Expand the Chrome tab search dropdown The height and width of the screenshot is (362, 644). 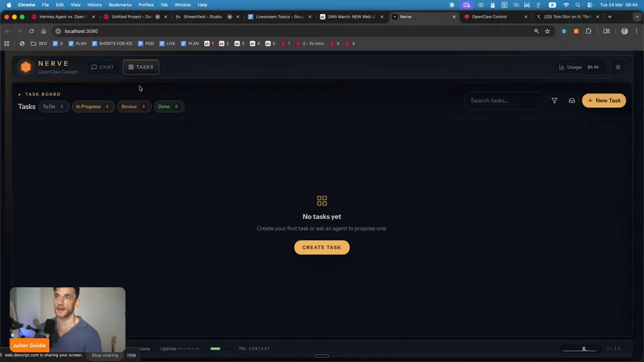pyautogui.click(x=636, y=17)
